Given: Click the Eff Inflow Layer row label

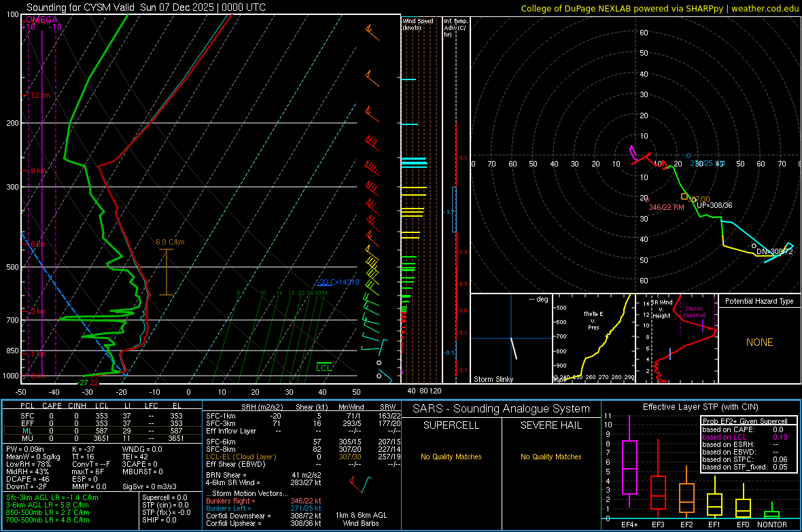Looking at the screenshot, I should (x=230, y=431).
